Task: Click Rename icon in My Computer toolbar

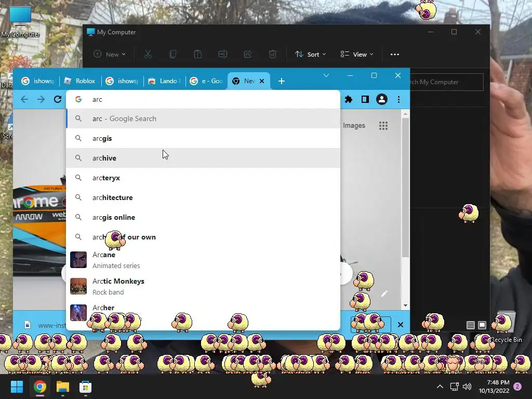Action: 223,54
